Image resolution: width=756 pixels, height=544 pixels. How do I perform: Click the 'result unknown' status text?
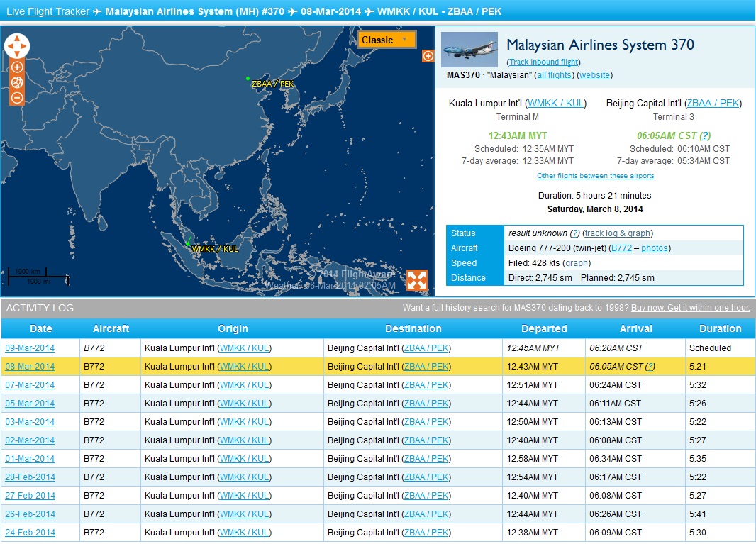[538, 233]
